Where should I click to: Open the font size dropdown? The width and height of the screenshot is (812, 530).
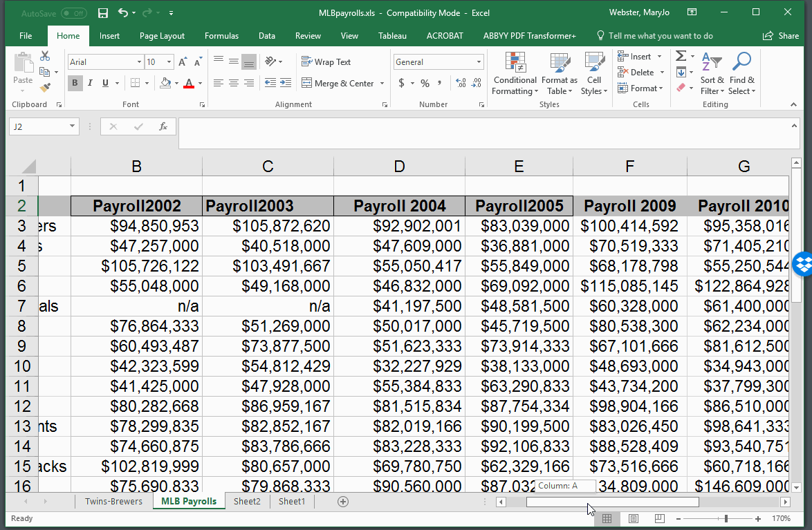point(169,62)
